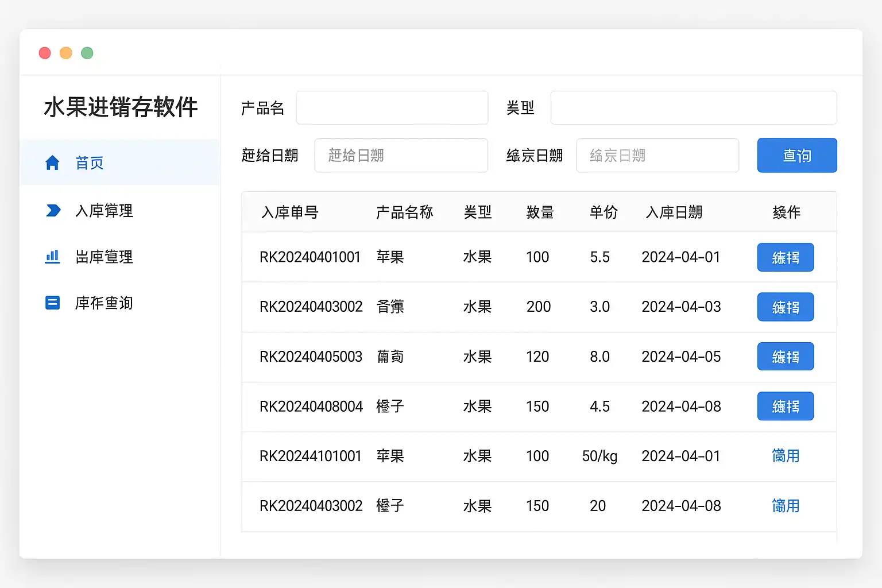Screen dimensions: 882x588
Task: Focus the 产品名 text input field
Action: [x=392, y=107]
